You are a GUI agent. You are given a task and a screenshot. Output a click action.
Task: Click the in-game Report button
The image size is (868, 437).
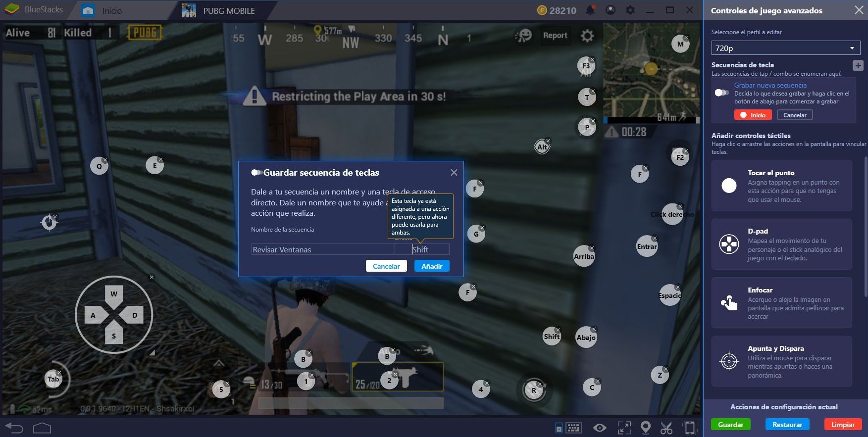point(555,36)
